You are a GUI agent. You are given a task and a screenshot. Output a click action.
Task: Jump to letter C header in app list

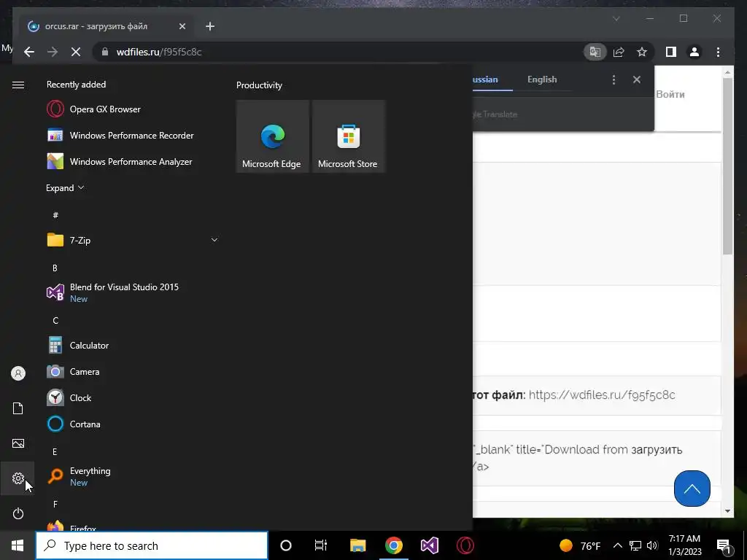[55, 321]
